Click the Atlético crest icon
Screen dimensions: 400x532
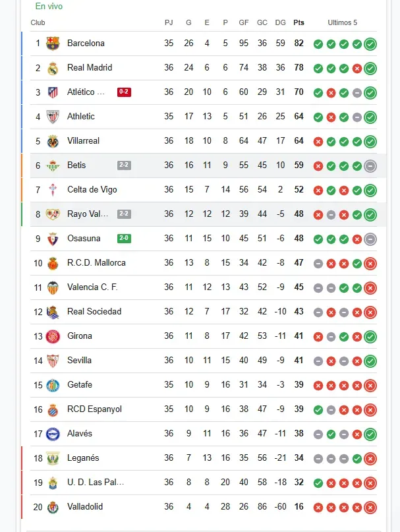coord(53,92)
